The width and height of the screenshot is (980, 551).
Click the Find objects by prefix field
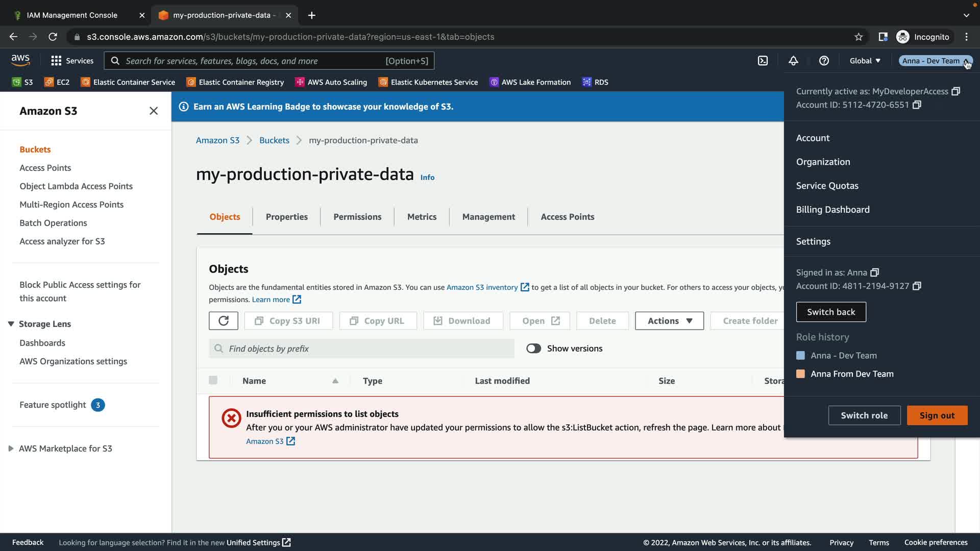point(361,348)
